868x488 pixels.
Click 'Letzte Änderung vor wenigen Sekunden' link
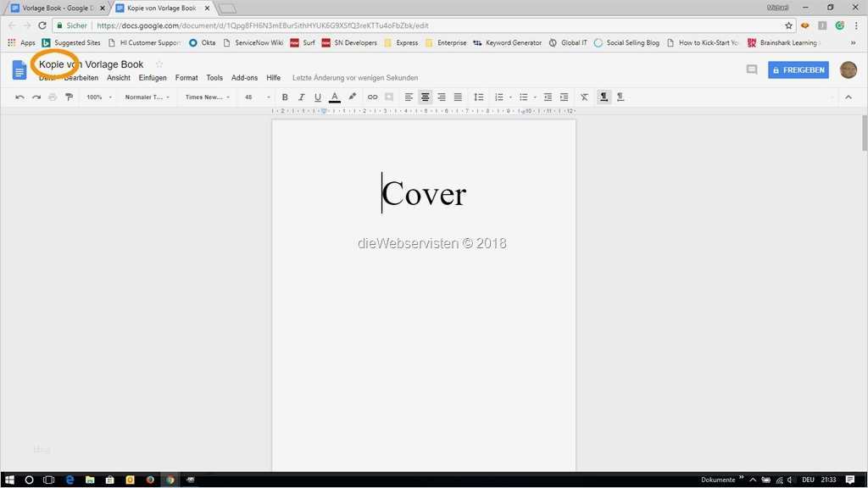(x=355, y=78)
